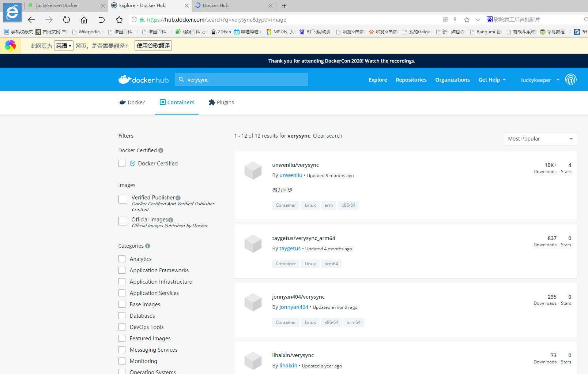Image resolution: width=588 pixels, height=374 pixels.
Task: Click the browser home icon
Action: (84, 20)
